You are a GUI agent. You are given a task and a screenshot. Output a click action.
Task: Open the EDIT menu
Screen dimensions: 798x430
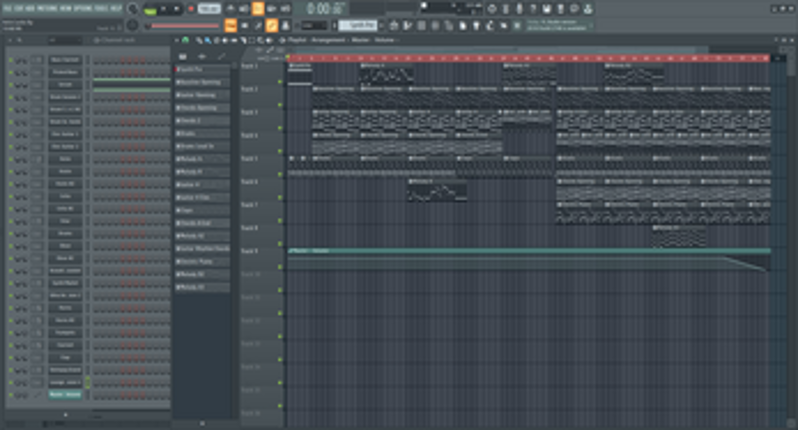(19, 9)
